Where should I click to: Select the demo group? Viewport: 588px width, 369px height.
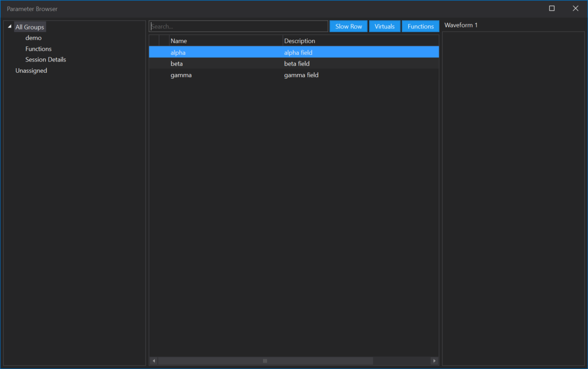(33, 37)
